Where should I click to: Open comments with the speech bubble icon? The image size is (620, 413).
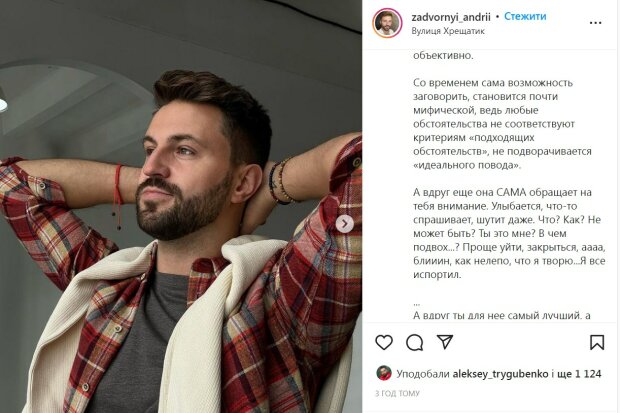pyautogui.click(x=414, y=343)
